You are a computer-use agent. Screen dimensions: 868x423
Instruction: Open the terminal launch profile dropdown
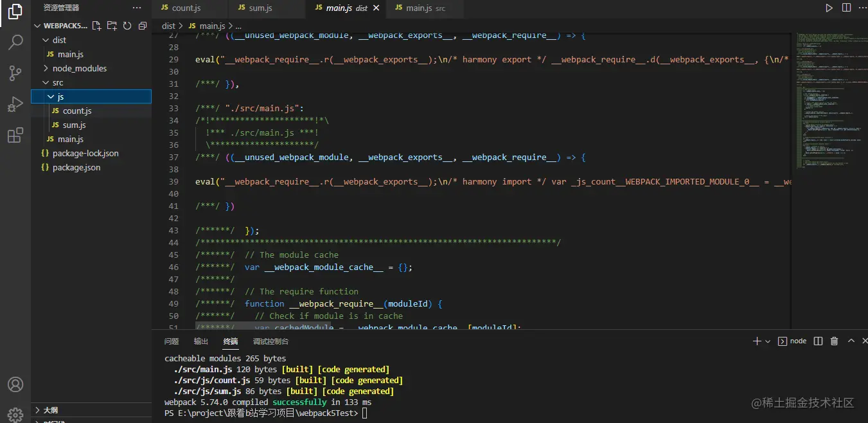pos(768,341)
